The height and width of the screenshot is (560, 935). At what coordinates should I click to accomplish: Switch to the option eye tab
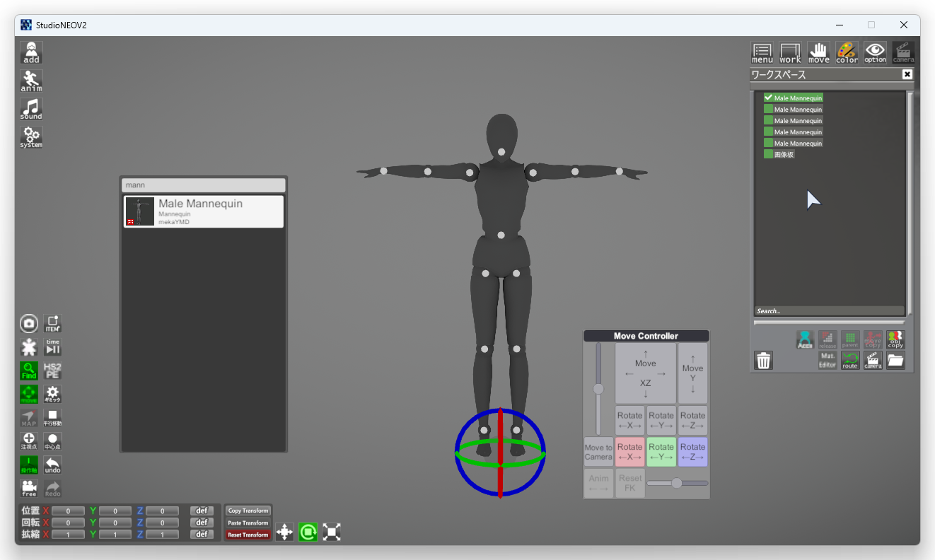[875, 52]
